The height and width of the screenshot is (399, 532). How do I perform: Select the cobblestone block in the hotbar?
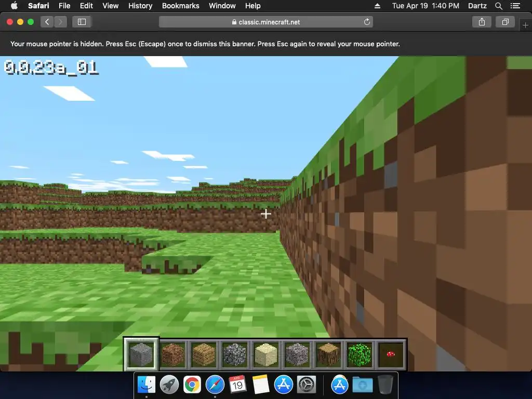point(235,354)
